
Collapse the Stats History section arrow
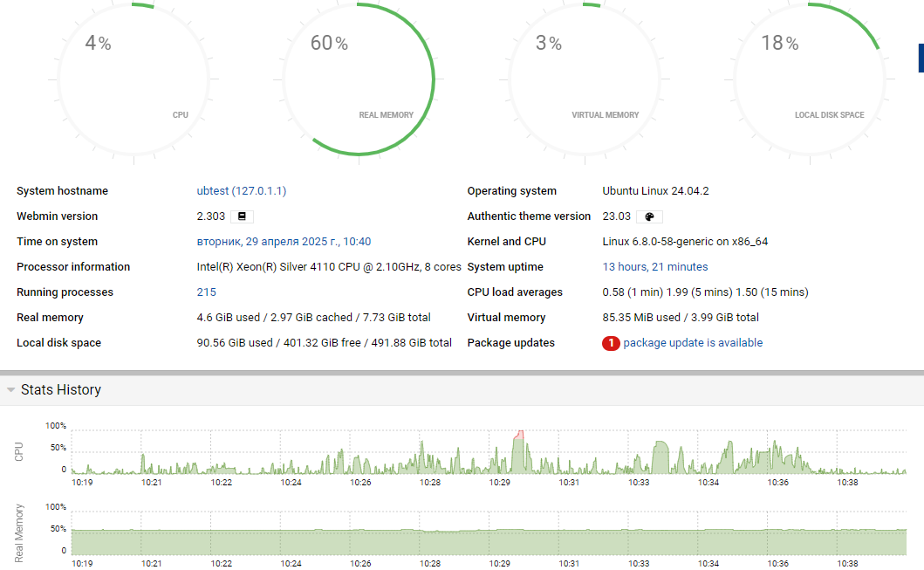[x=10, y=390]
